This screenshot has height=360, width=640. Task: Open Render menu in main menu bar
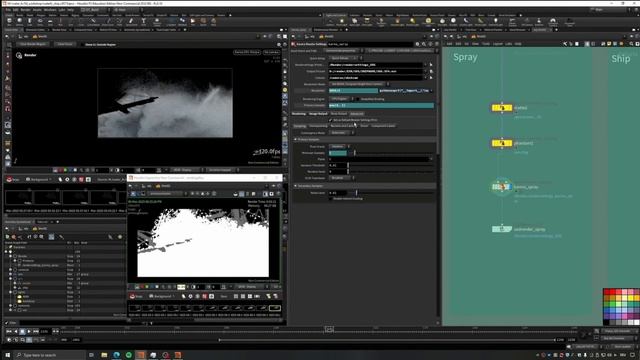click(25, 9)
